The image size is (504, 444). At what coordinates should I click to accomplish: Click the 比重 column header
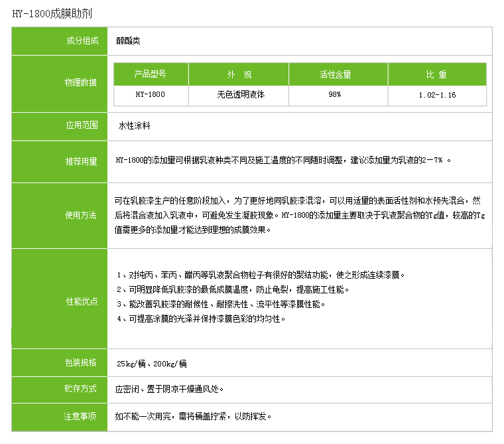pyautogui.click(x=436, y=74)
